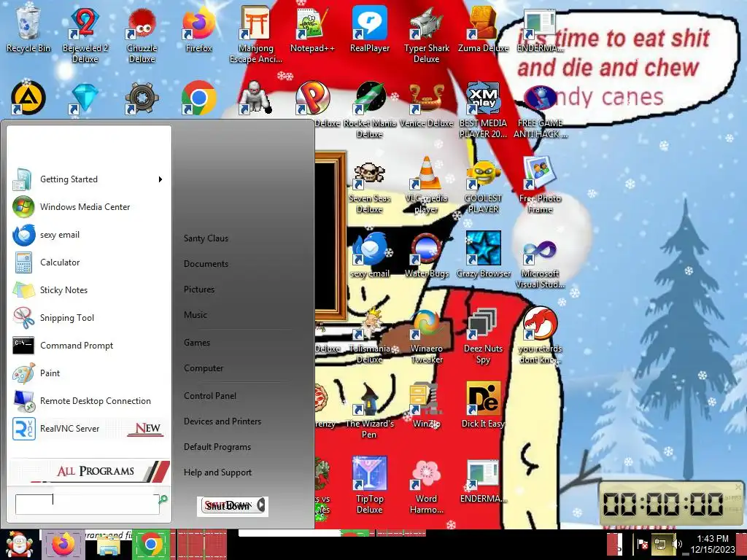Launch Firefox from the desktop

coord(198,28)
